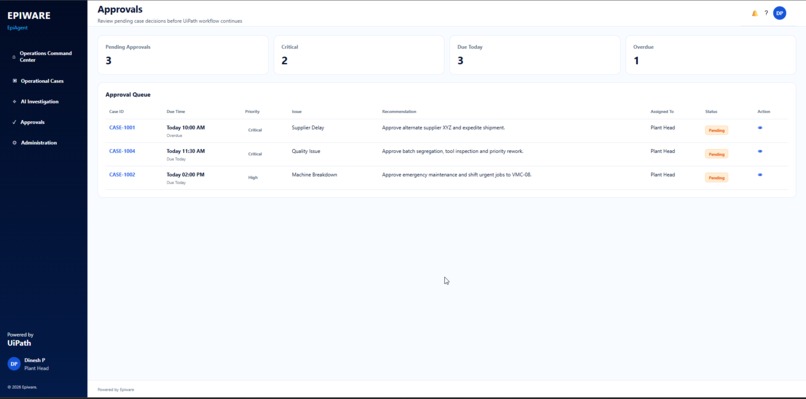806x399 pixels.
Task: Click the EPIWARE logo
Action: coord(29,16)
